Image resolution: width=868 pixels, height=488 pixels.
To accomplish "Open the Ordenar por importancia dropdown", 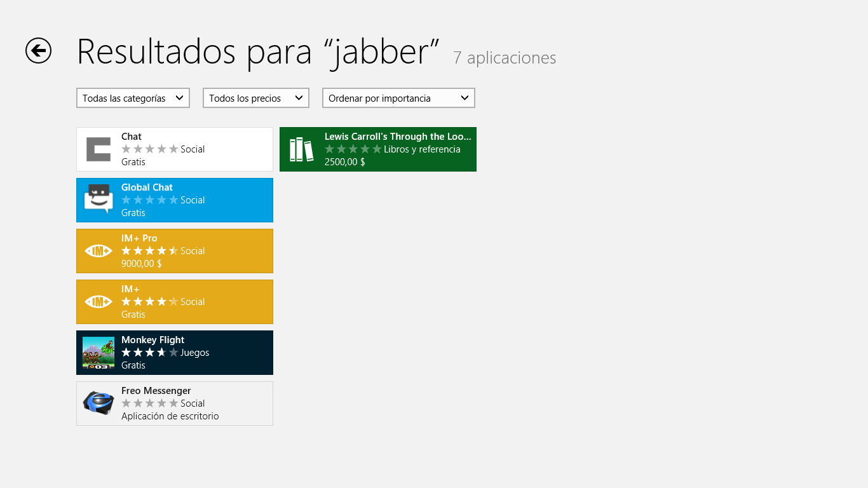I will tap(398, 98).
